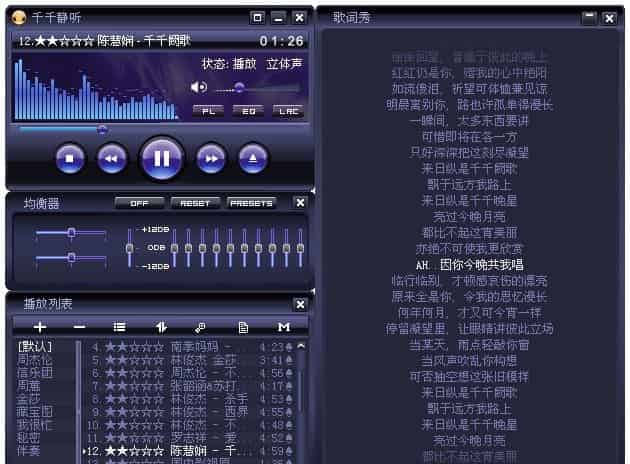The image size is (630, 464).
Task: Open the playlist play mode M icon
Action: tap(284, 327)
